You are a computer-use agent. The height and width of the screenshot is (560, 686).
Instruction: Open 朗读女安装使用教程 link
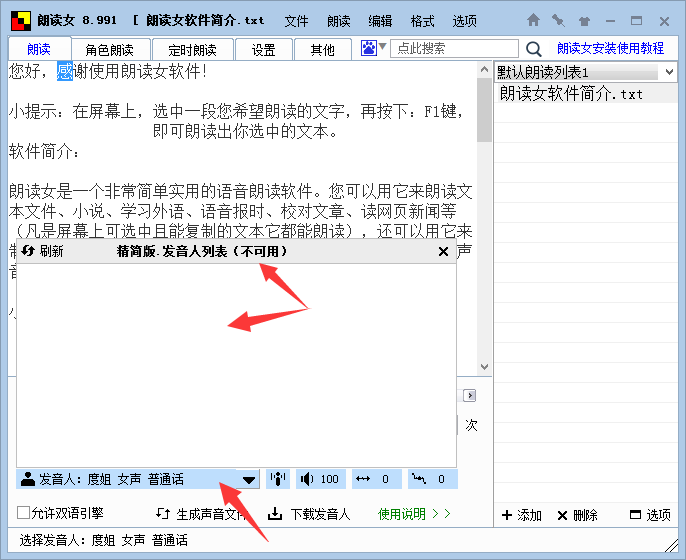coord(610,48)
